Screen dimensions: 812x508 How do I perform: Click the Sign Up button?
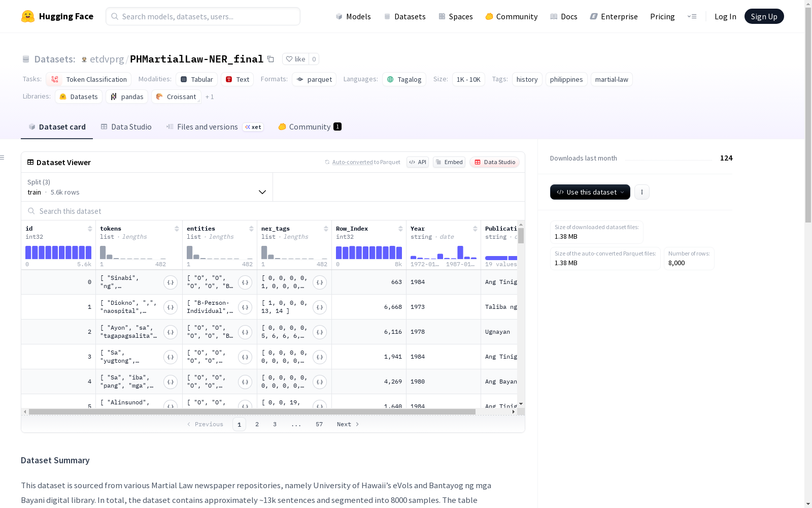point(764,16)
